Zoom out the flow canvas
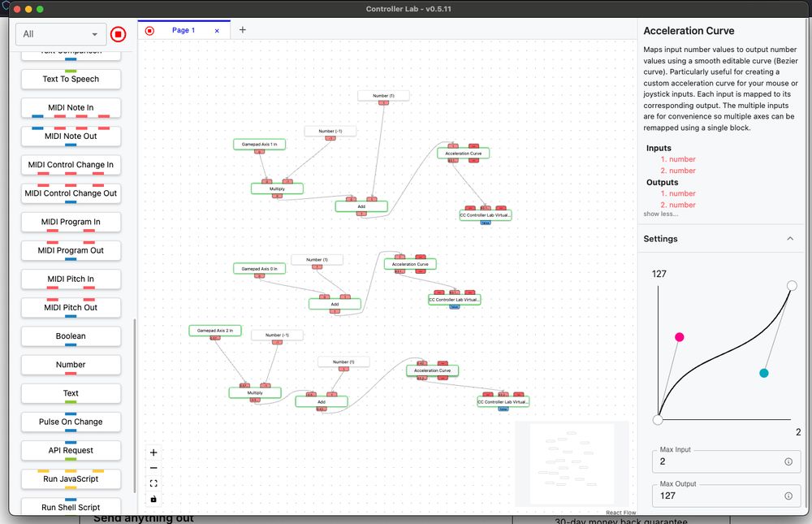 [153, 468]
